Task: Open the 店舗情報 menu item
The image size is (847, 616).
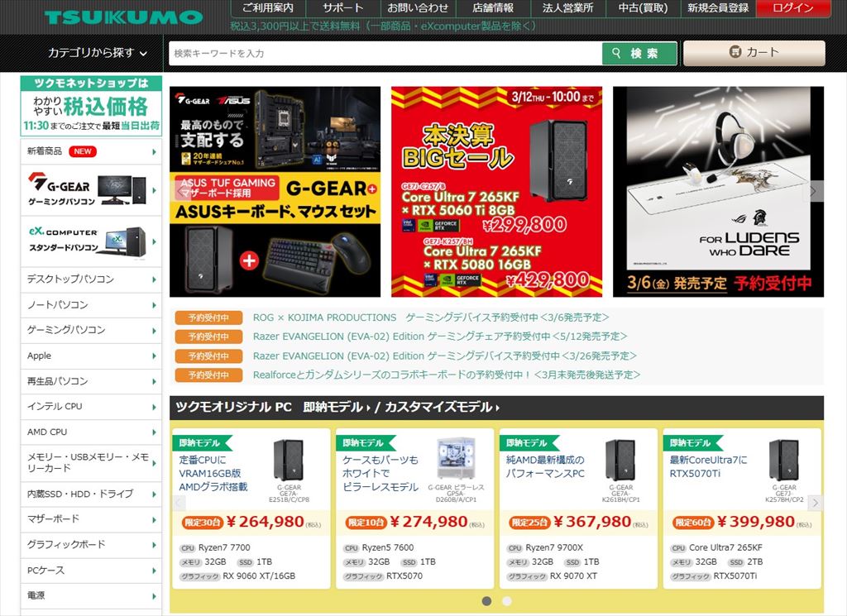Action: (493, 8)
